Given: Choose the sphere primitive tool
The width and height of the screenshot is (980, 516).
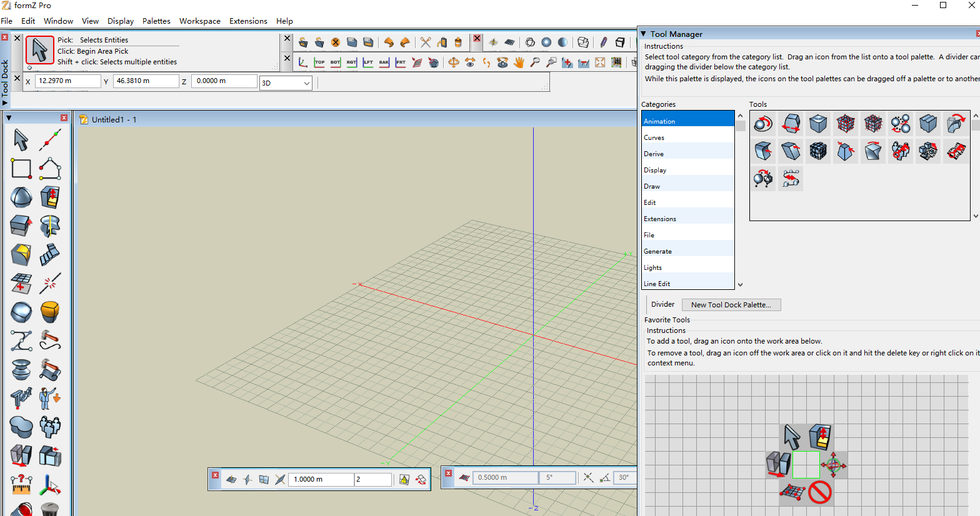Looking at the screenshot, I should [21, 197].
